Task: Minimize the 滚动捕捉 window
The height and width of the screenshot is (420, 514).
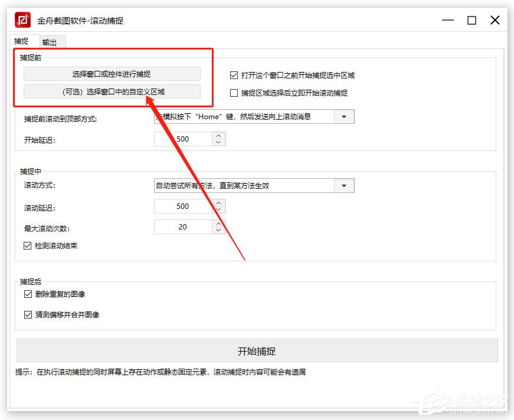Action: [x=448, y=20]
